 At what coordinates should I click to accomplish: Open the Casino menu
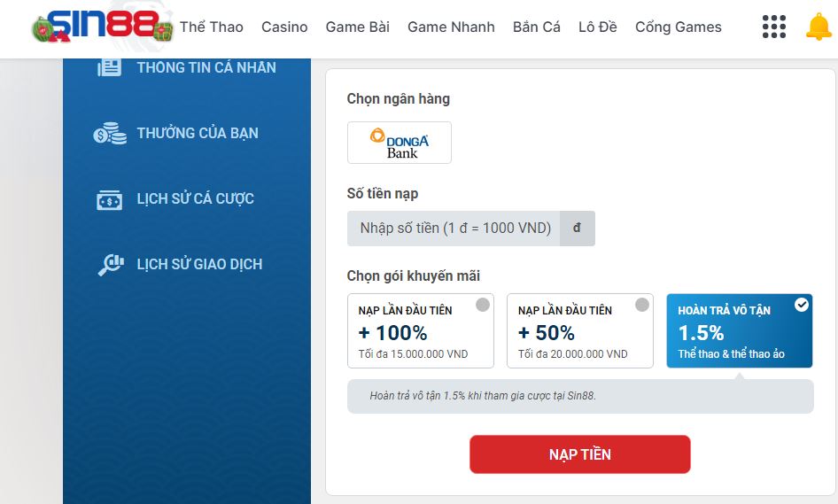coord(284,27)
